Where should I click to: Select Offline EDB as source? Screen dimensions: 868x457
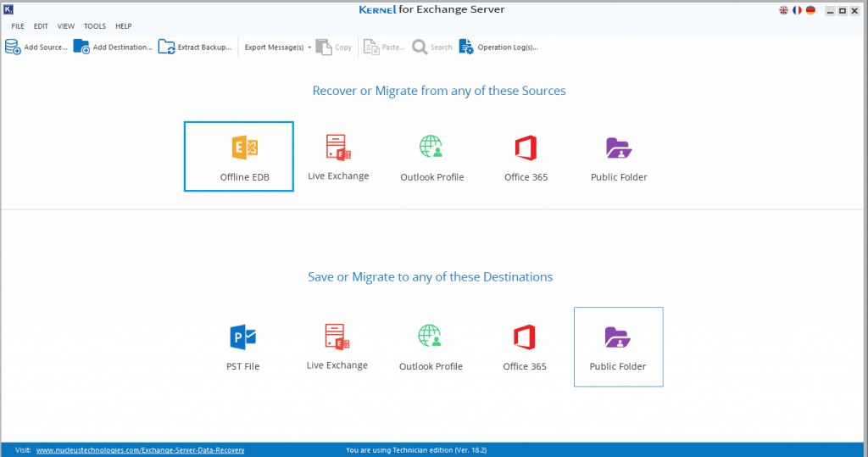238,156
